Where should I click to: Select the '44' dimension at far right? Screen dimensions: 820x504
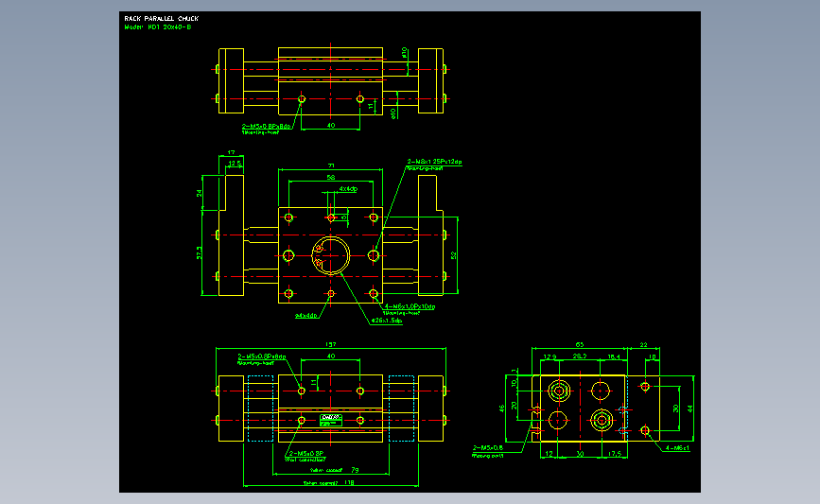click(x=689, y=408)
